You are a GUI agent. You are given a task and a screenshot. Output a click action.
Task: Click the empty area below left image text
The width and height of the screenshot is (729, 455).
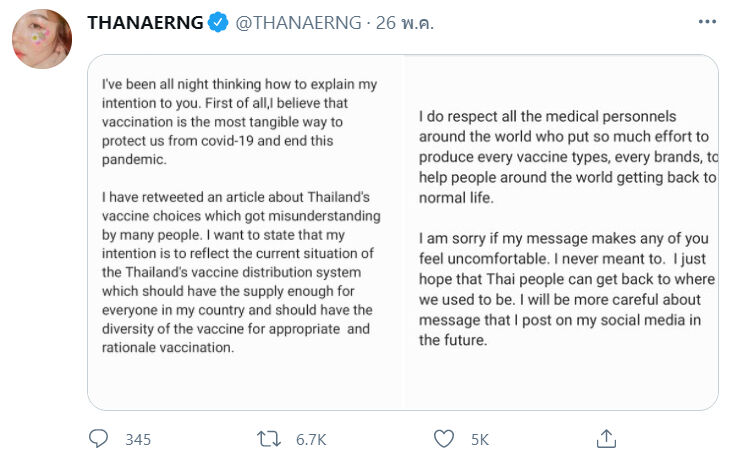(245, 385)
